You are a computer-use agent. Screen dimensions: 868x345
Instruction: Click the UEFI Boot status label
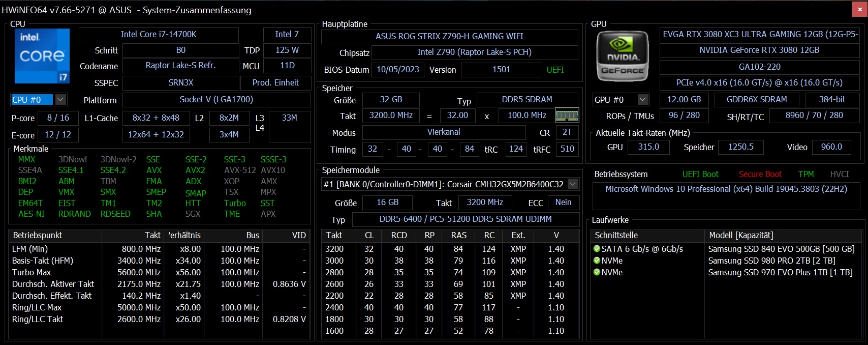point(700,175)
